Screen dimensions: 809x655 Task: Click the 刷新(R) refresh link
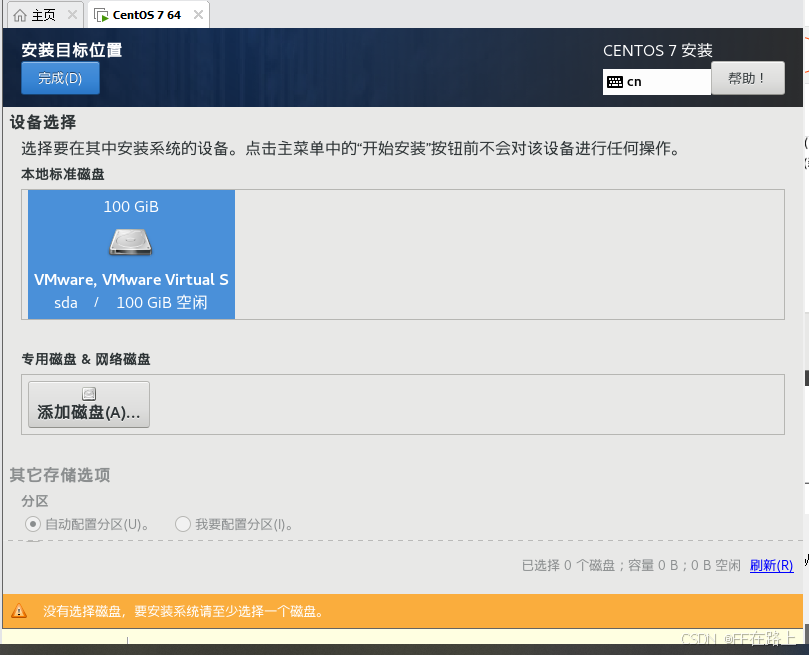[771, 565]
